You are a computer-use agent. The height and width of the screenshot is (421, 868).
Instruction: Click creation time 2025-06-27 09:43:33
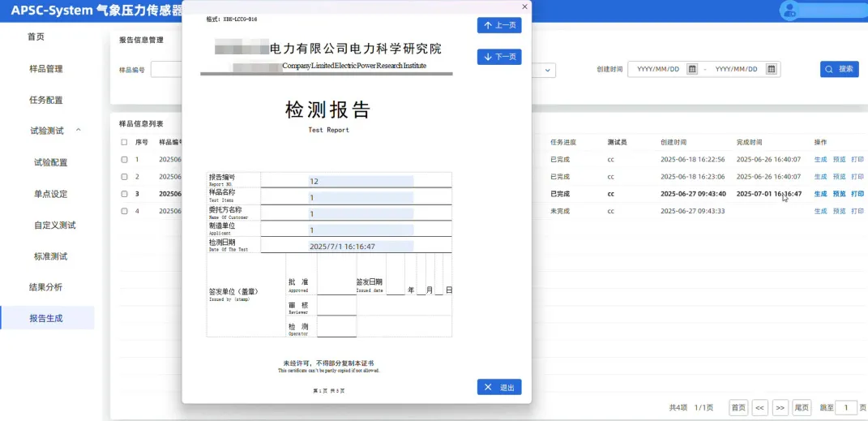tap(692, 211)
